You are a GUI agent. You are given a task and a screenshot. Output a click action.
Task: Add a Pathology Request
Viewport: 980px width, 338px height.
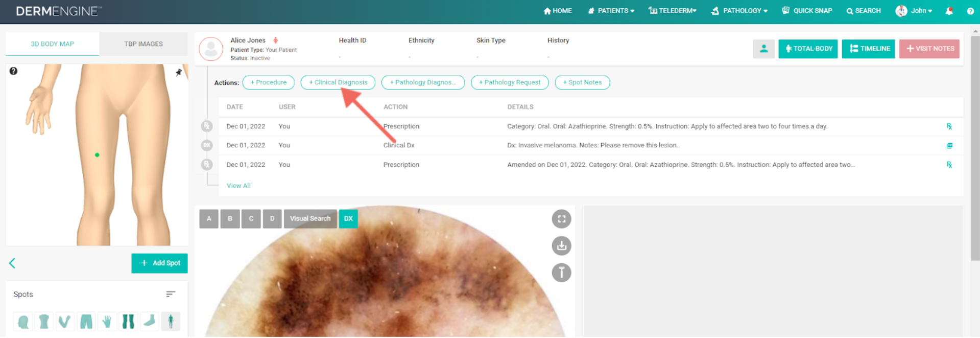click(510, 82)
